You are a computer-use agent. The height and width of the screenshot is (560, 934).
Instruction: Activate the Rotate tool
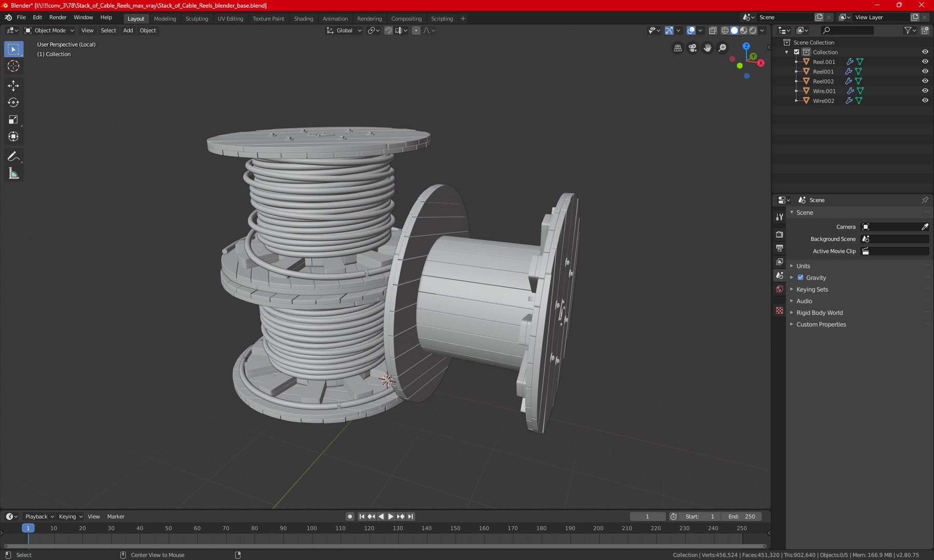click(13, 103)
